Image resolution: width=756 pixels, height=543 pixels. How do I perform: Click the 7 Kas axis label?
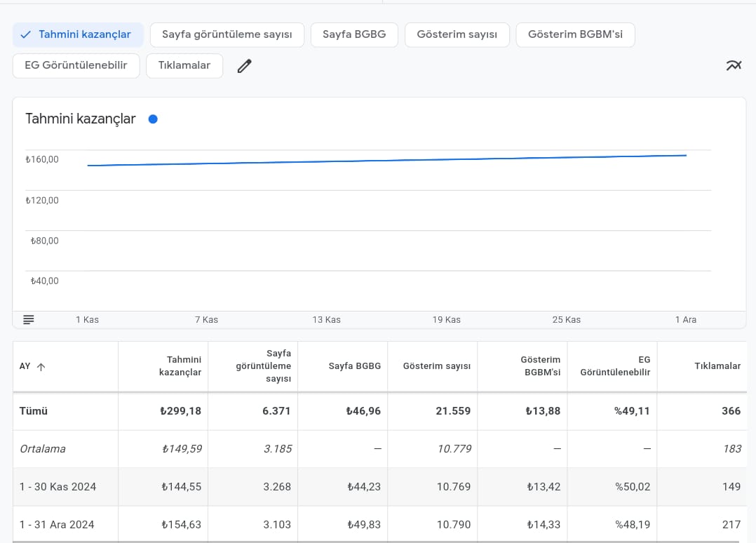click(x=206, y=320)
